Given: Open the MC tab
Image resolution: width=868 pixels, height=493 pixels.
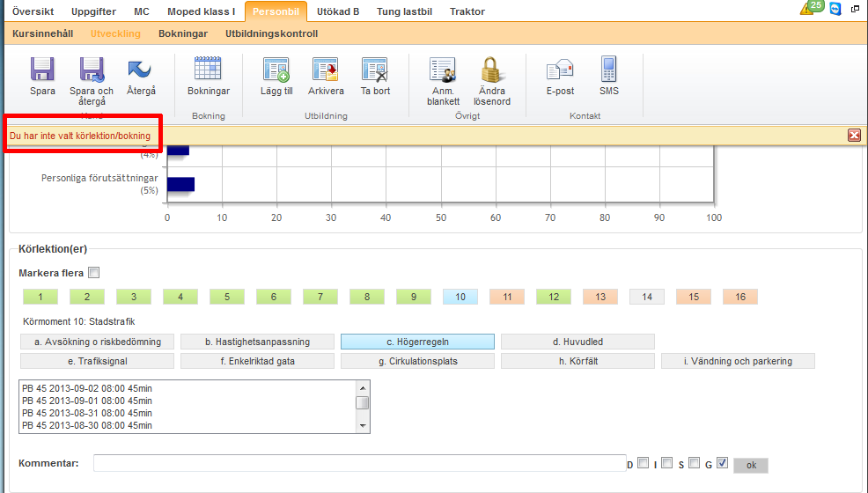Looking at the screenshot, I should 142,11.
